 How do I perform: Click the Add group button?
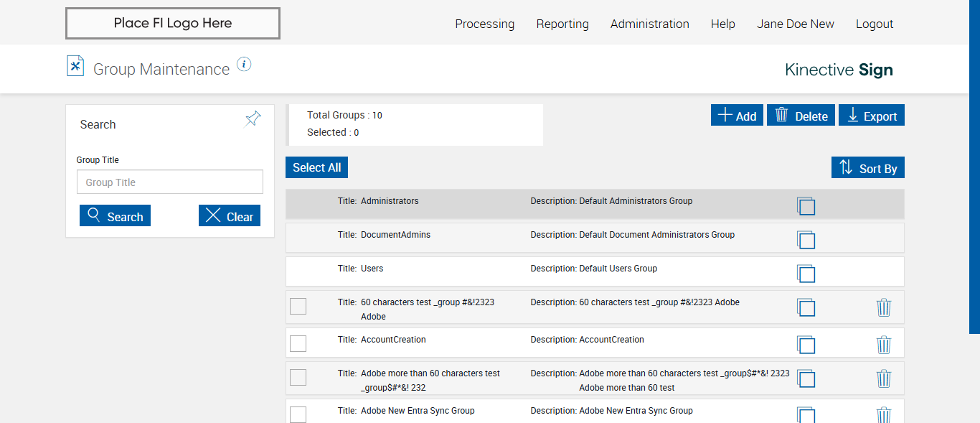tap(737, 116)
